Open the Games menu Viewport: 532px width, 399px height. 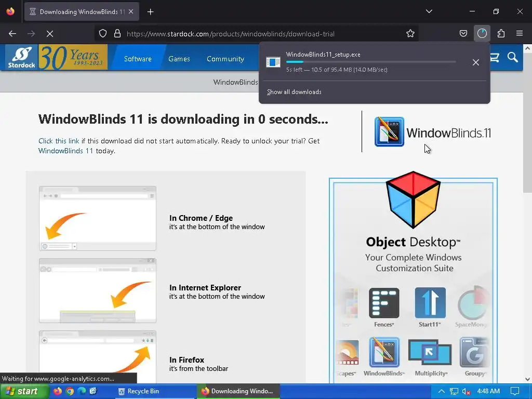(x=179, y=59)
